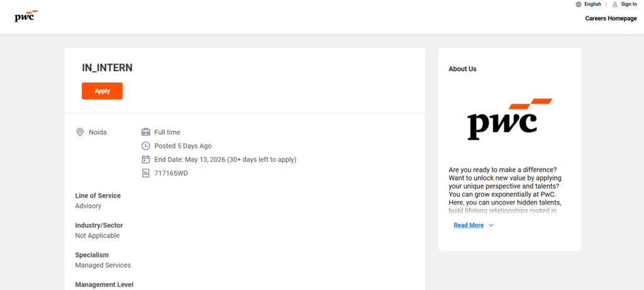
Task: Click the Advisory line of service value
Action: click(x=88, y=206)
